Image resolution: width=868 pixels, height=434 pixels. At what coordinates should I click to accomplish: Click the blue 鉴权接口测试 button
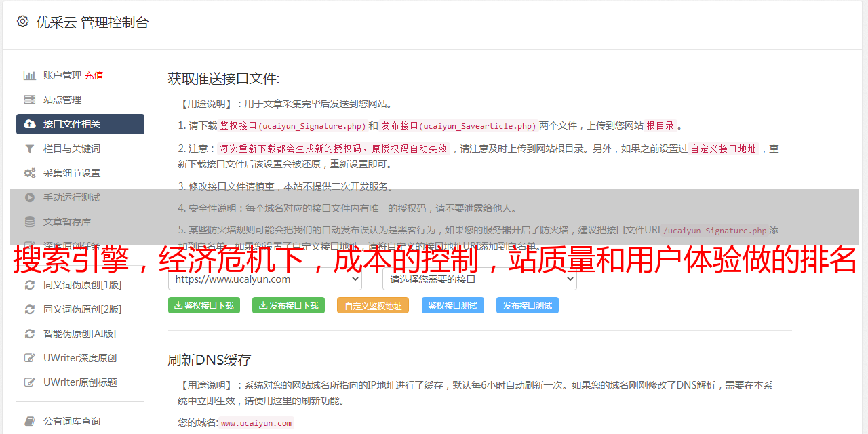click(x=453, y=305)
